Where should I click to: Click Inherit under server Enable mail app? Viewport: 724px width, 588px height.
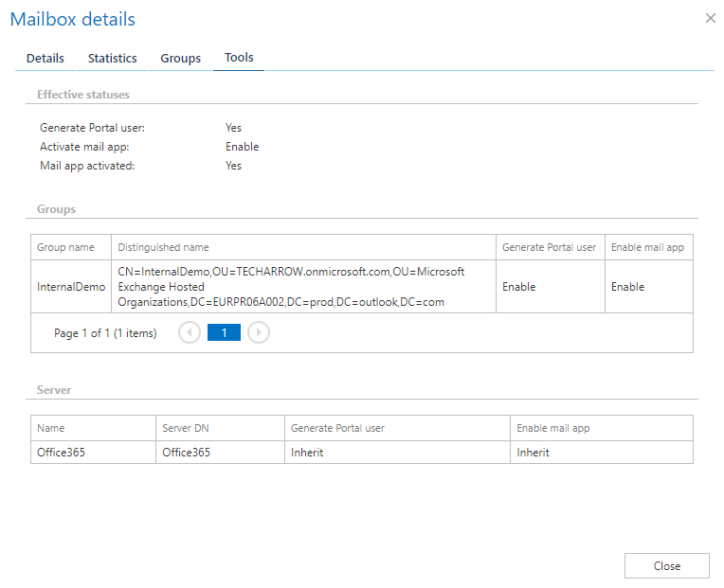point(533,453)
